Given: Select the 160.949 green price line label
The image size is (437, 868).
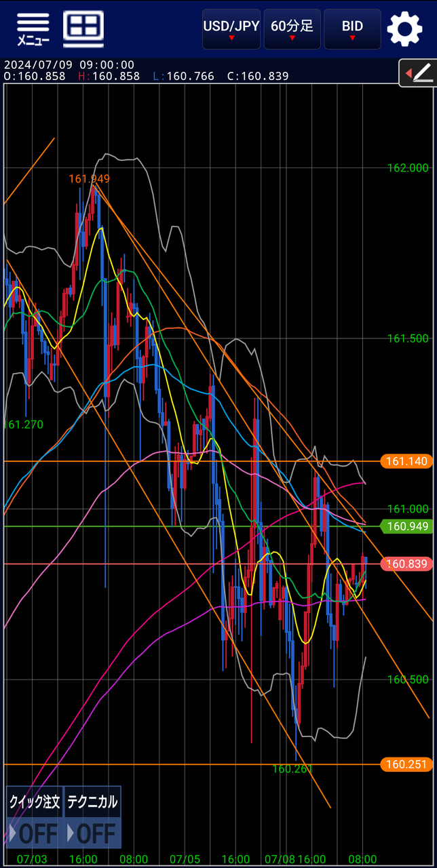Looking at the screenshot, I should 407,526.
